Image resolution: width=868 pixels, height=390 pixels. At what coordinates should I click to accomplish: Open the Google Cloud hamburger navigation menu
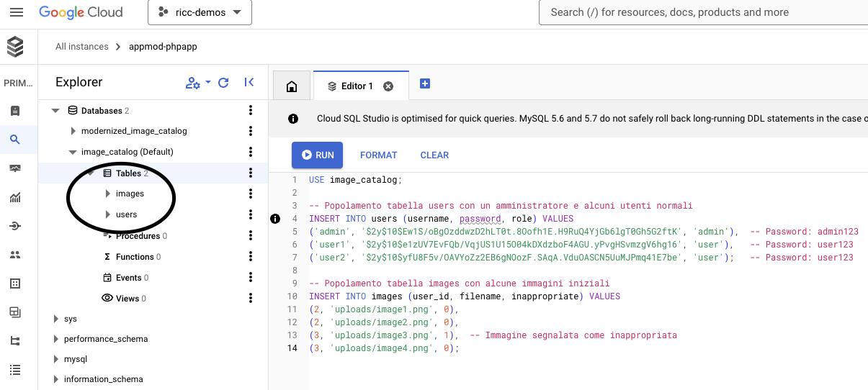point(16,12)
